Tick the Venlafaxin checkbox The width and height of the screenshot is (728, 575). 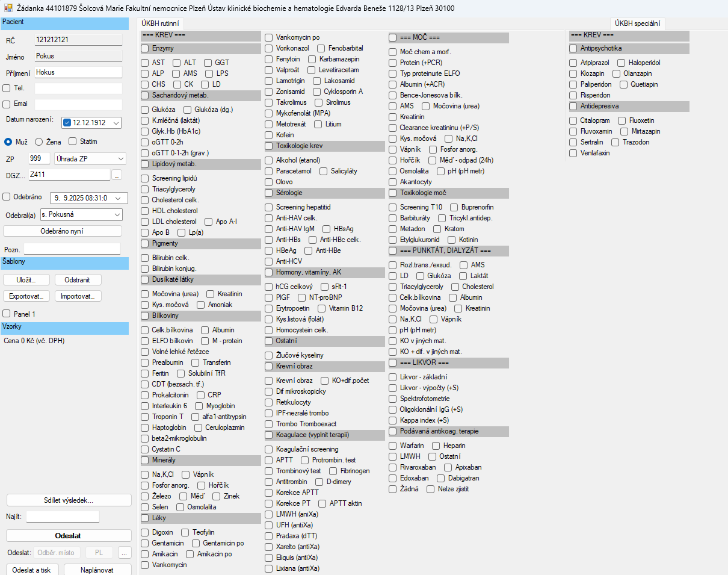573,153
